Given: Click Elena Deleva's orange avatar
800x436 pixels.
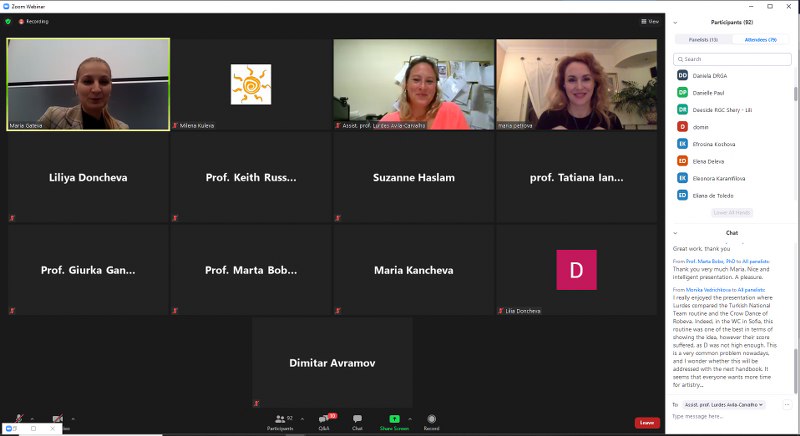Looking at the screenshot, I should [683, 161].
